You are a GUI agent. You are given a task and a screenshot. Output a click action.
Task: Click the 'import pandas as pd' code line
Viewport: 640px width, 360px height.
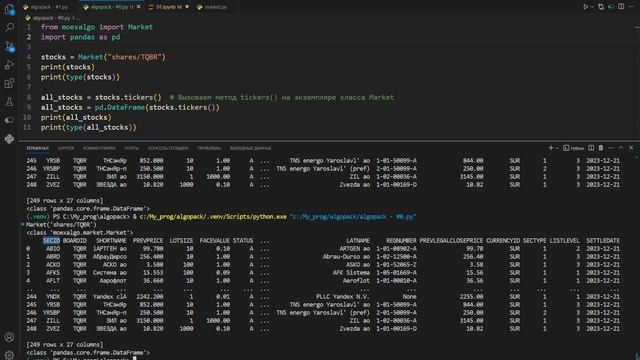coord(80,37)
